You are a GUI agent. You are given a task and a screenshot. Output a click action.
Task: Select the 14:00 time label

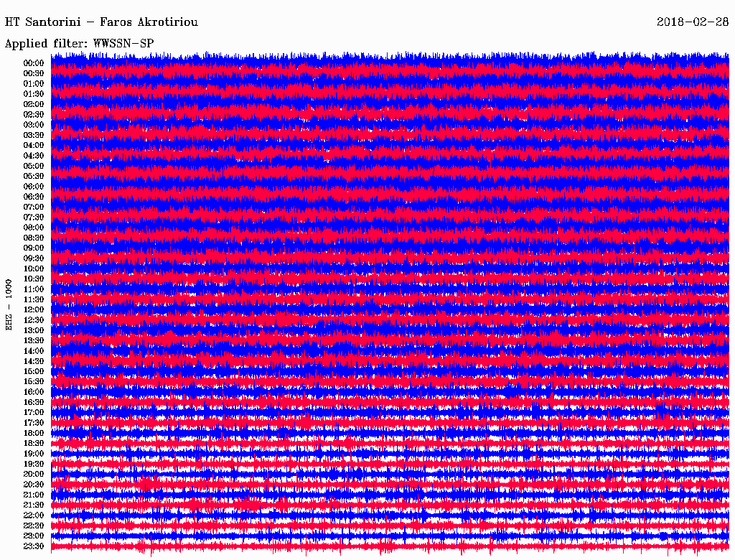point(34,351)
